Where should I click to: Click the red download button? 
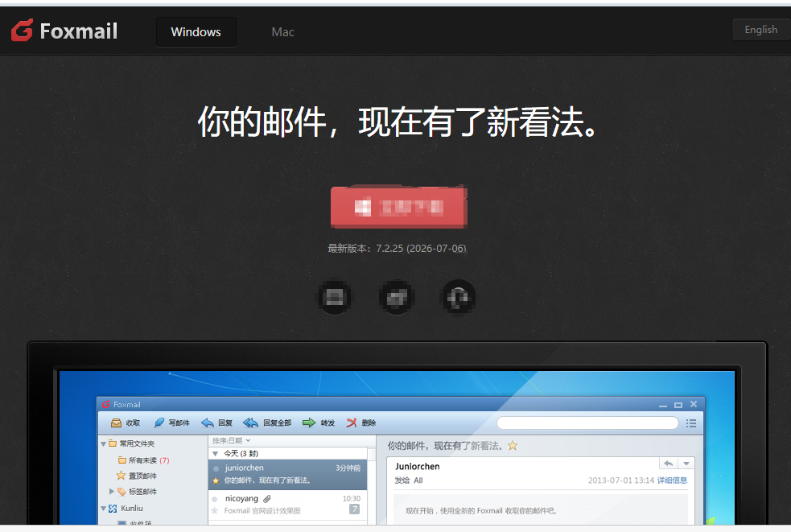(x=398, y=207)
